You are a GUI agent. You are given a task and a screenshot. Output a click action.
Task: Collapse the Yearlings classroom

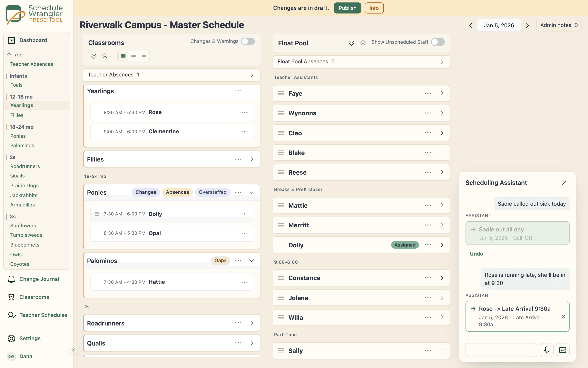pos(252,91)
